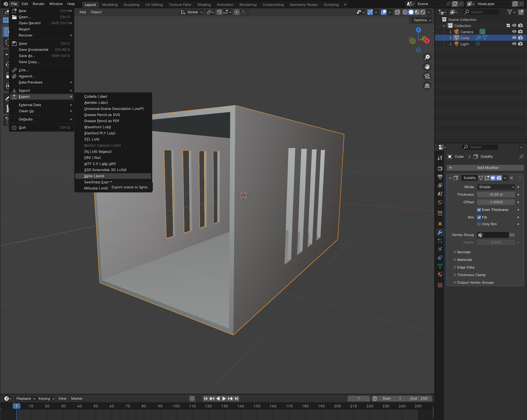Select Simple mode dropdown in Solidify modifier
This screenshot has height=420, width=527.
click(496, 187)
